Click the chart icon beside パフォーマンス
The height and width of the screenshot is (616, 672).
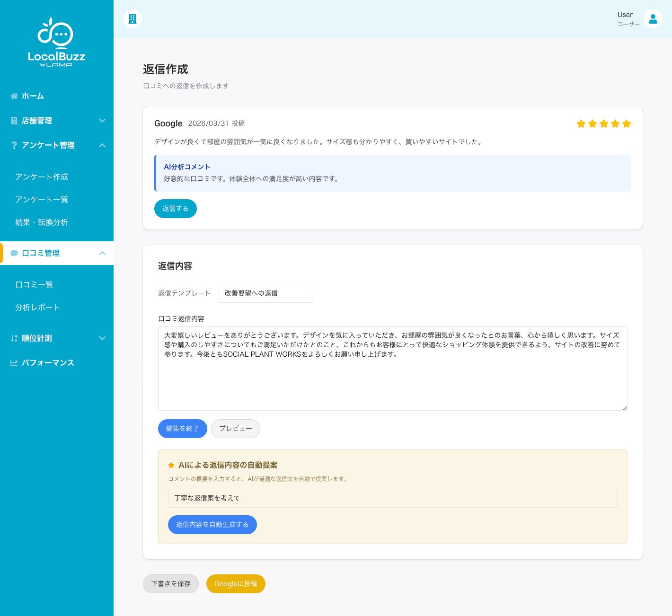(14, 363)
